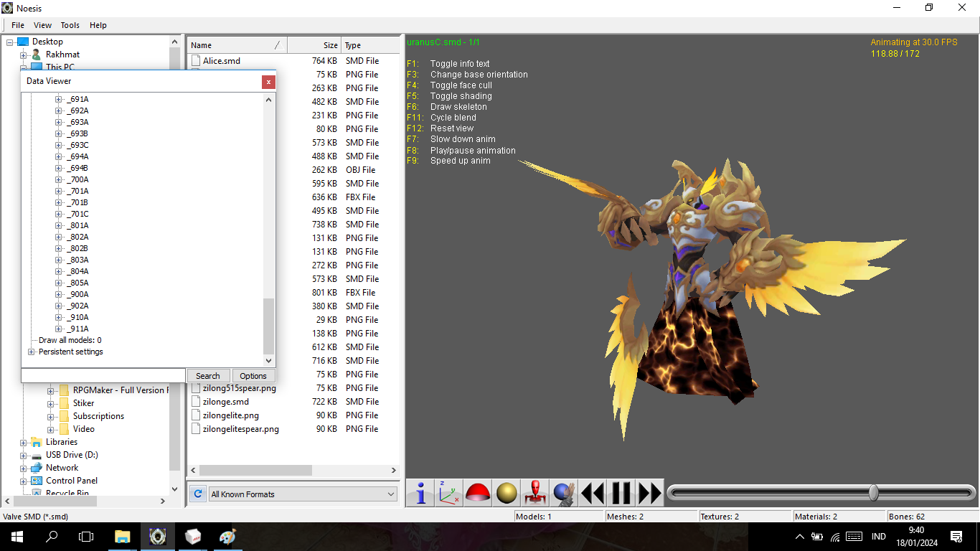Image resolution: width=980 pixels, height=551 pixels.
Task: Select the Subscriptions folder
Action: coord(98,416)
